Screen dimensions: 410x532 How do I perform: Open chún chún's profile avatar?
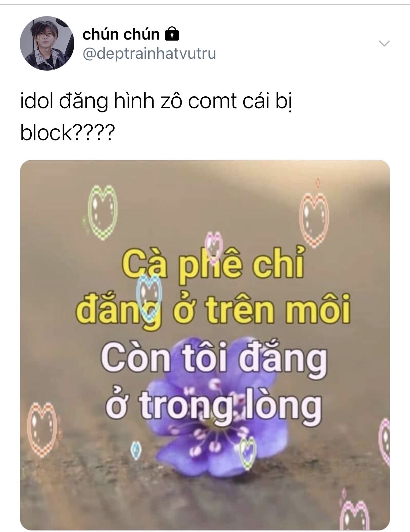(47, 43)
